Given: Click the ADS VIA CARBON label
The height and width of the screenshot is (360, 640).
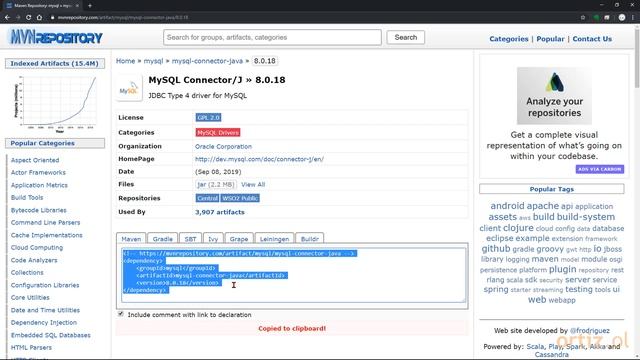Looking at the screenshot, I should (600, 169).
